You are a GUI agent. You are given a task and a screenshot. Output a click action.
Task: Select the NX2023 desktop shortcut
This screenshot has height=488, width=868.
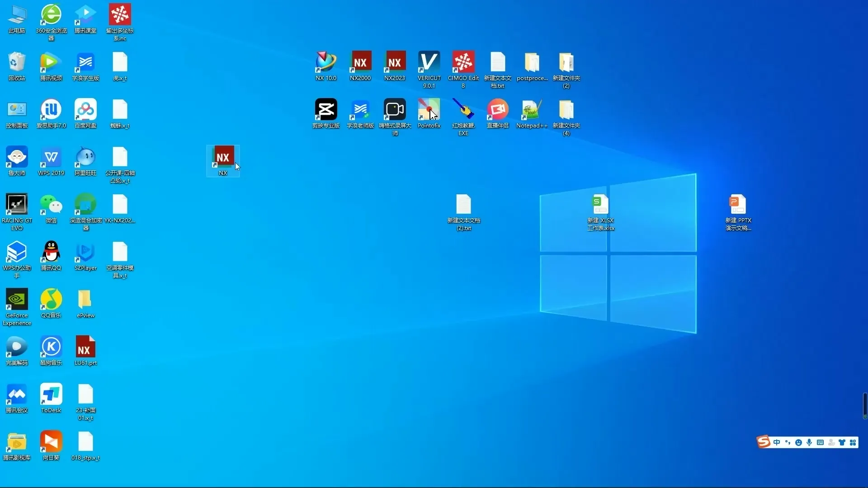(x=394, y=62)
